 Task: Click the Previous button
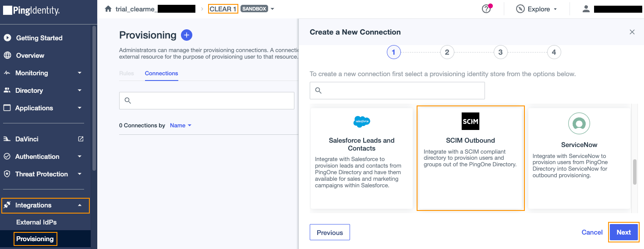click(x=330, y=232)
